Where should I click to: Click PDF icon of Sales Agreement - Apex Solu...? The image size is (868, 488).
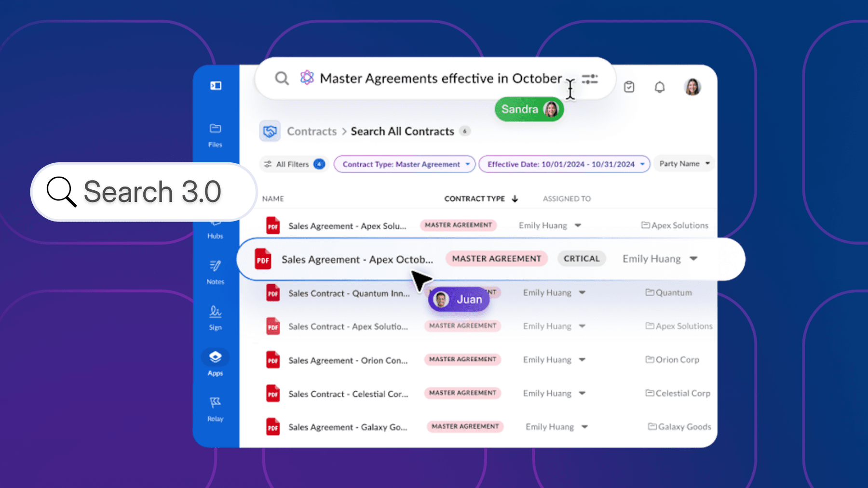coord(273,225)
